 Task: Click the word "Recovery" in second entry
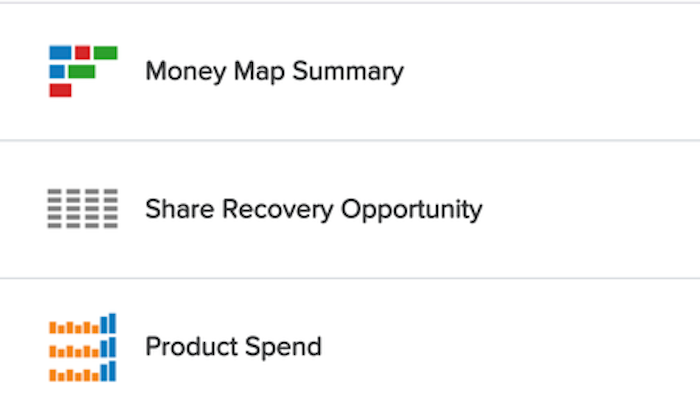pos(278,210)
